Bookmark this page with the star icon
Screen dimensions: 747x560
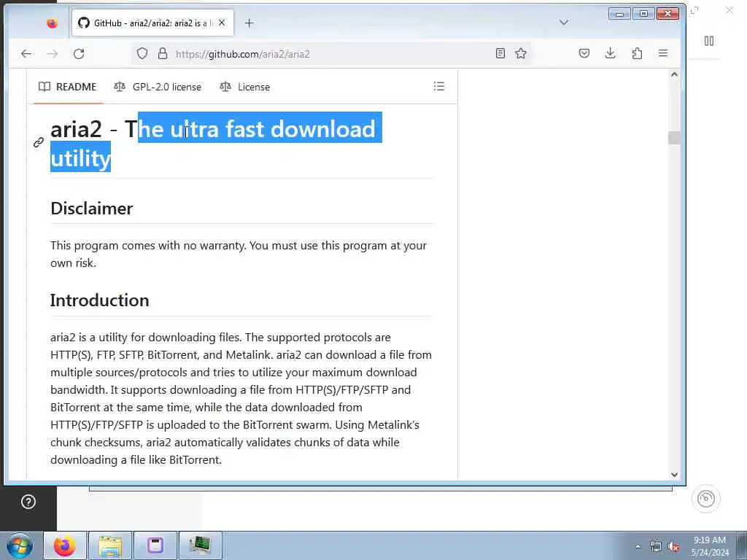point(521,53)
